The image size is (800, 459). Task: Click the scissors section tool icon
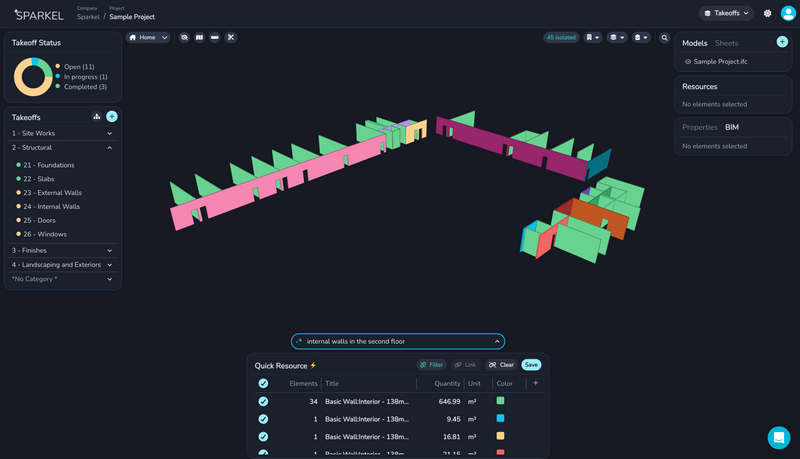tap(231, 37)
